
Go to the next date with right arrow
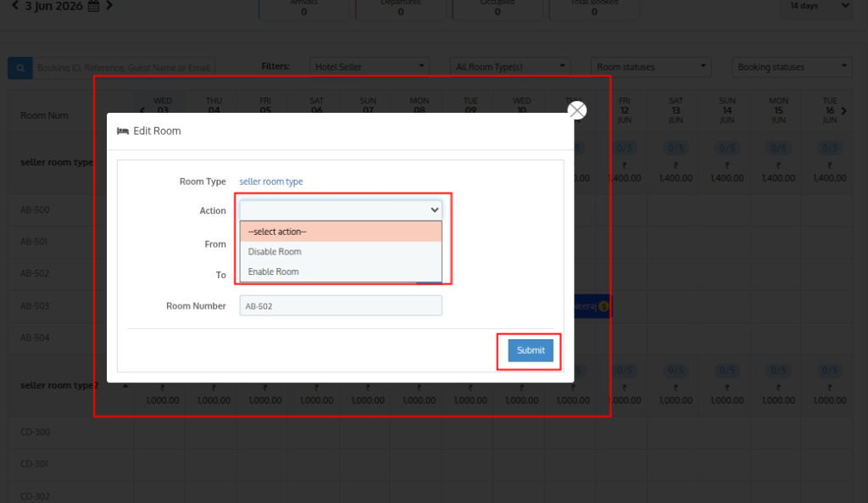click(109, 6)
